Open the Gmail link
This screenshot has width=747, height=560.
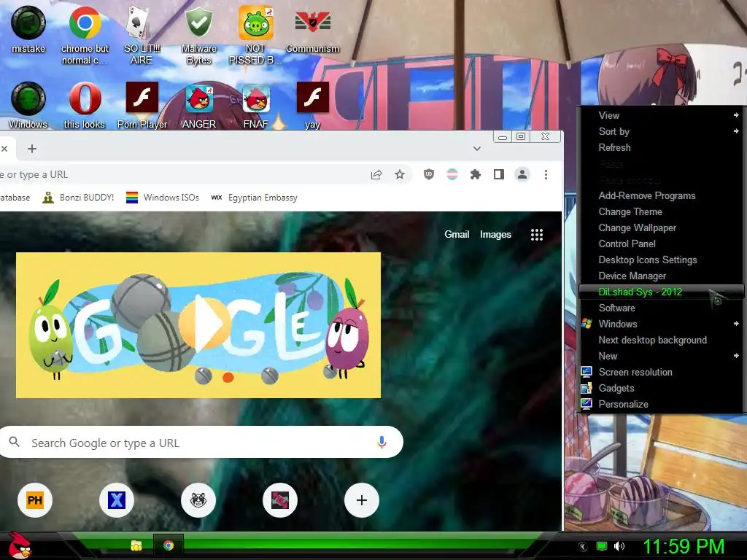457,234
